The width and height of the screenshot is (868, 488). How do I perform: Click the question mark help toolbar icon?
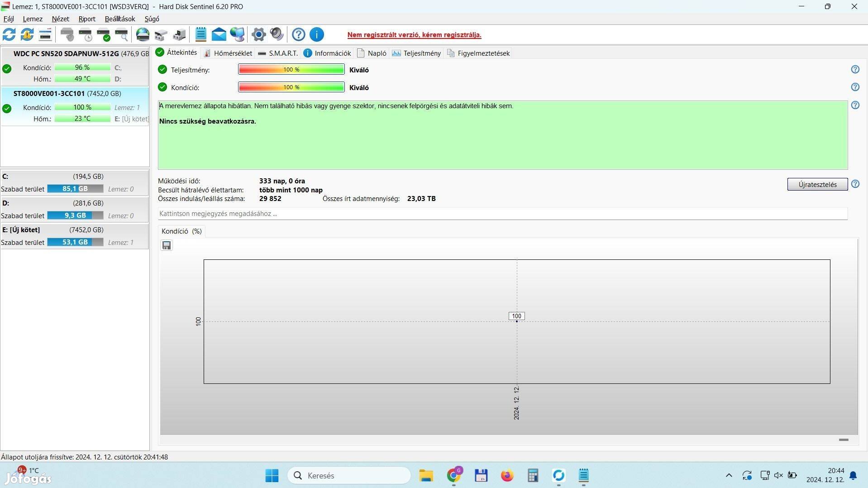pos(298,34)
